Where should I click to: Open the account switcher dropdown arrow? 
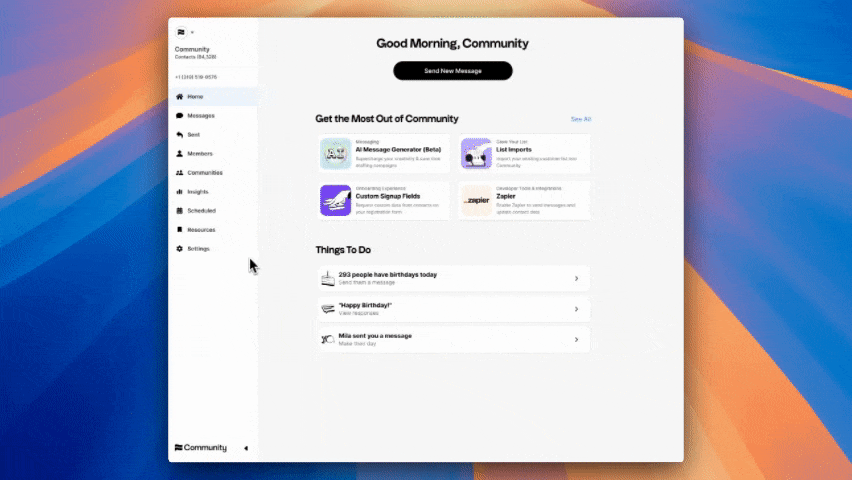[192, 33]
